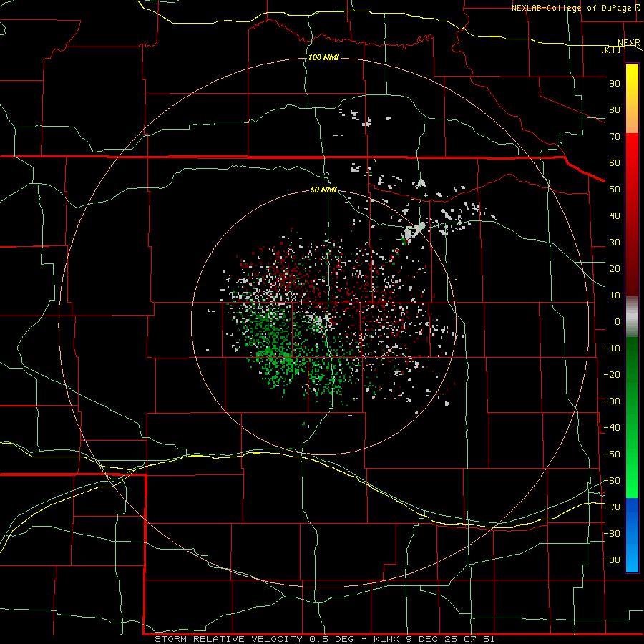Click the "KLNX" radar site identifier
The image size is (644, 644).
pos(386,639)
